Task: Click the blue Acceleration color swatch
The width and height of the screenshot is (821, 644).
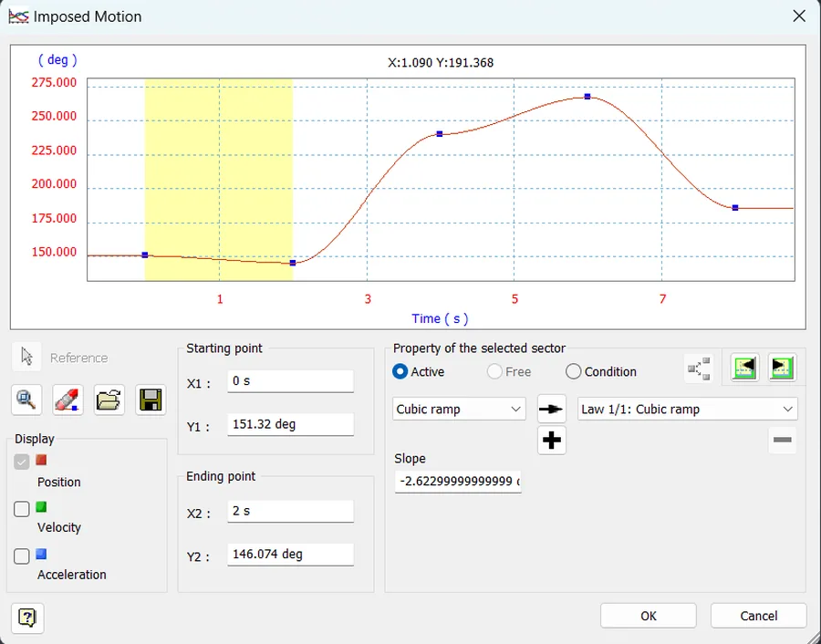Action: coord(41,554)
